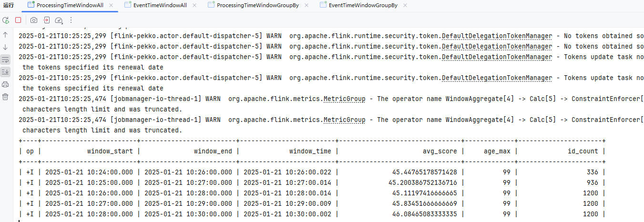Close the ProcessingTimeWindowAll tab
Image resolution: width=644 pixels, height=222 pixels.
coord(111,5)
